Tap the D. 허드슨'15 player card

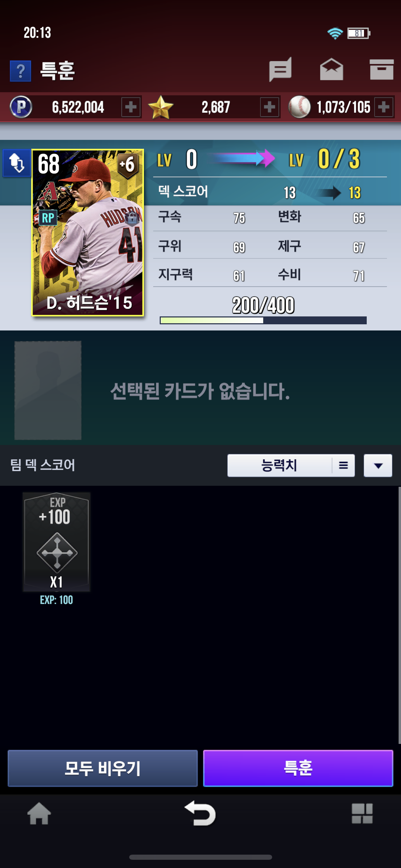[88, 232]
